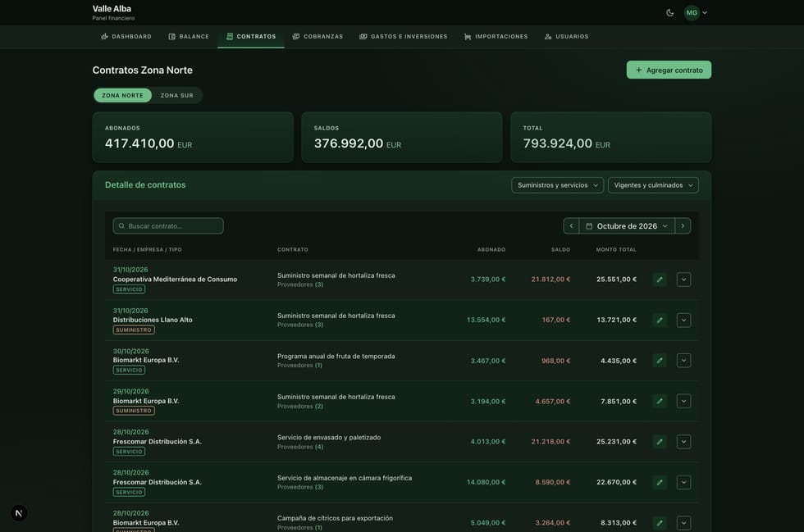The image size is (804, 532).
Task: Open the Octubre de 2026 month selector
Action: tap(627, 226)
